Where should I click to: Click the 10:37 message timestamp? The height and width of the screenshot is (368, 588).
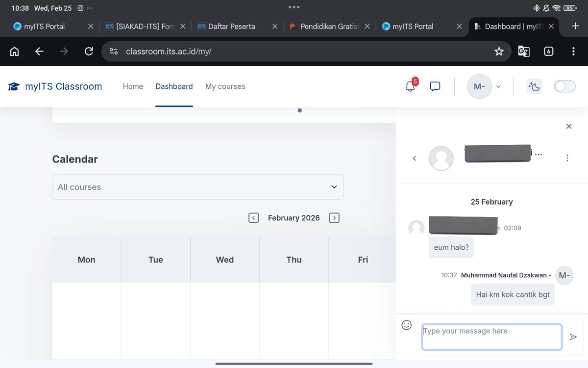pyautogui.click(x=449, y=275)
